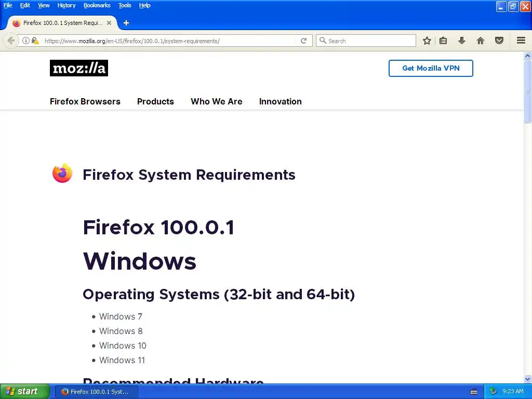Click the site information (i) icon

[x=26, y=41]
